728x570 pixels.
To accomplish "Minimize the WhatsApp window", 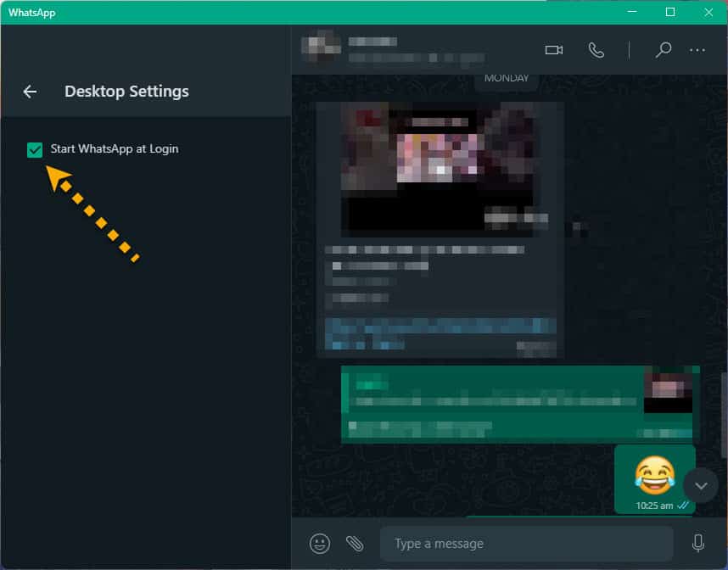I will click(632, 12).
